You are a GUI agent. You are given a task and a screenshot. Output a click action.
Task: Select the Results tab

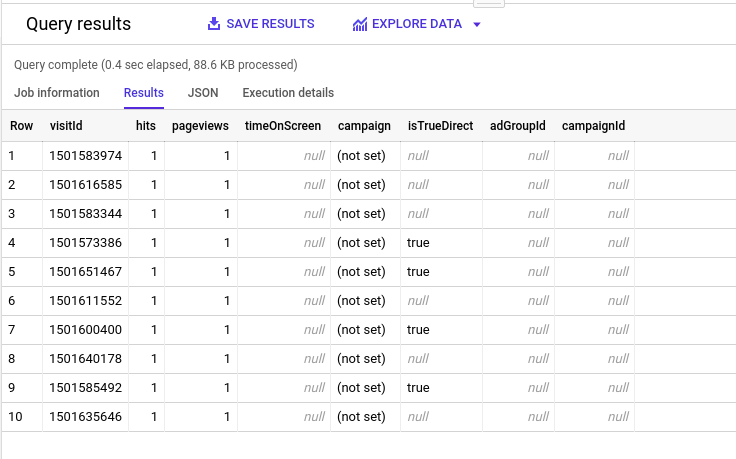pyautogui.click(x=144, y=93)
